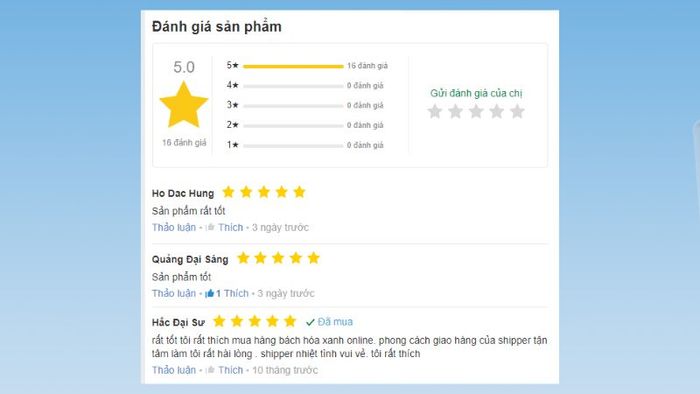Viewport: 700px width, 394px height.
Task: Click thumbs-up icon on Ho Dac Hung review
Action: point(210,228)
